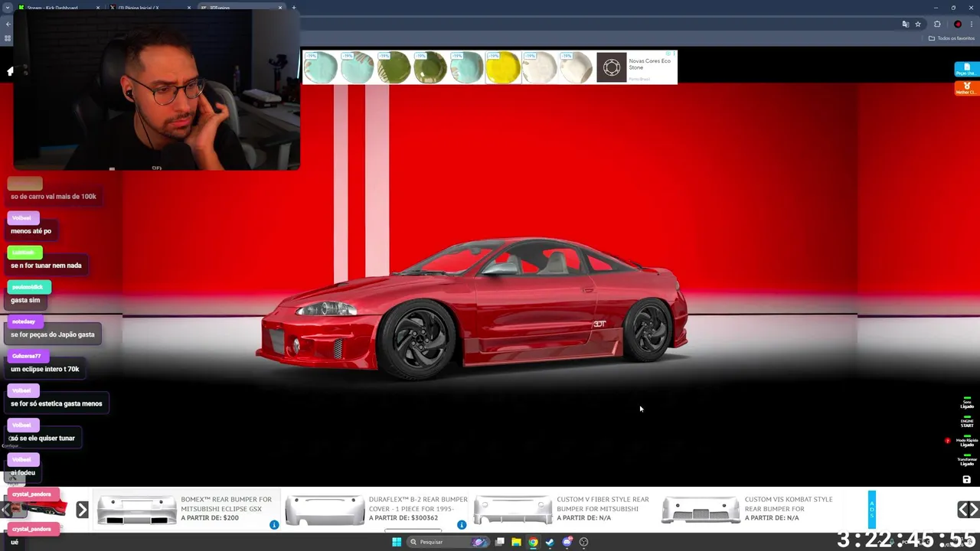This screenshot has height=551, width=980.
Task: Show info for the Duraflex bumper
Action: coord(462,524)
